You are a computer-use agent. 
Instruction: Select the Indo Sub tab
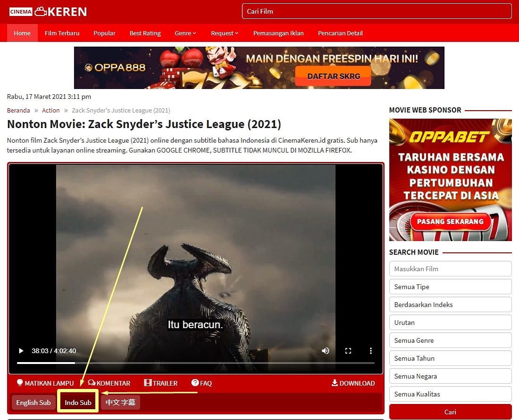coord(78,403)
